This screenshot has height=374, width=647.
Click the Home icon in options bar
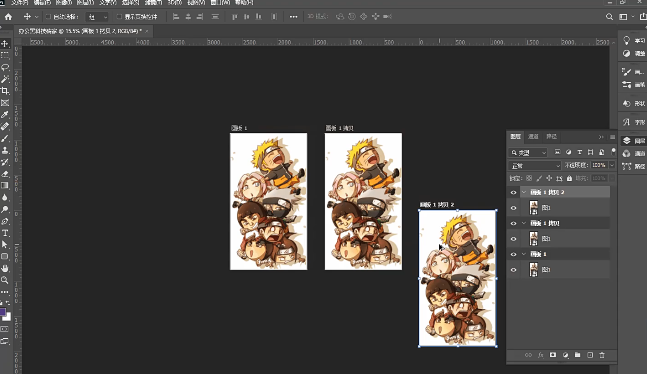8,17
